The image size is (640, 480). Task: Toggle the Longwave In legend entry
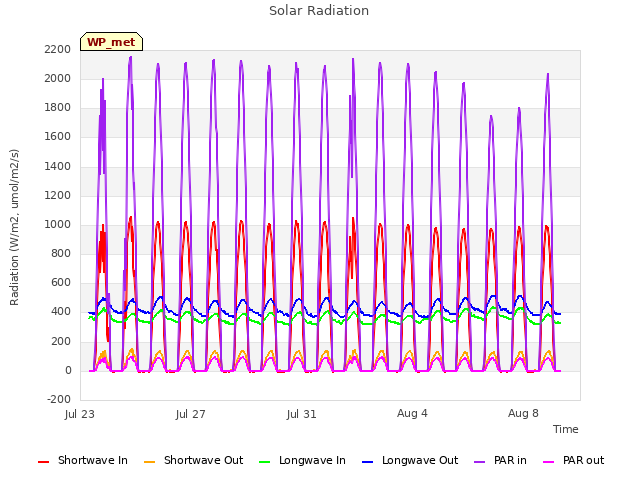coord(302,460)
